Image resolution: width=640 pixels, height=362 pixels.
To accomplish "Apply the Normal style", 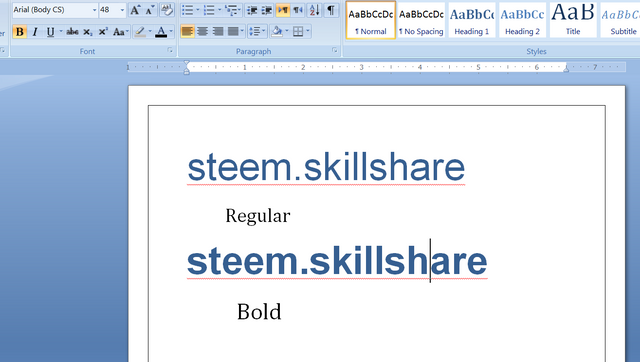I will tap(371, 20).
